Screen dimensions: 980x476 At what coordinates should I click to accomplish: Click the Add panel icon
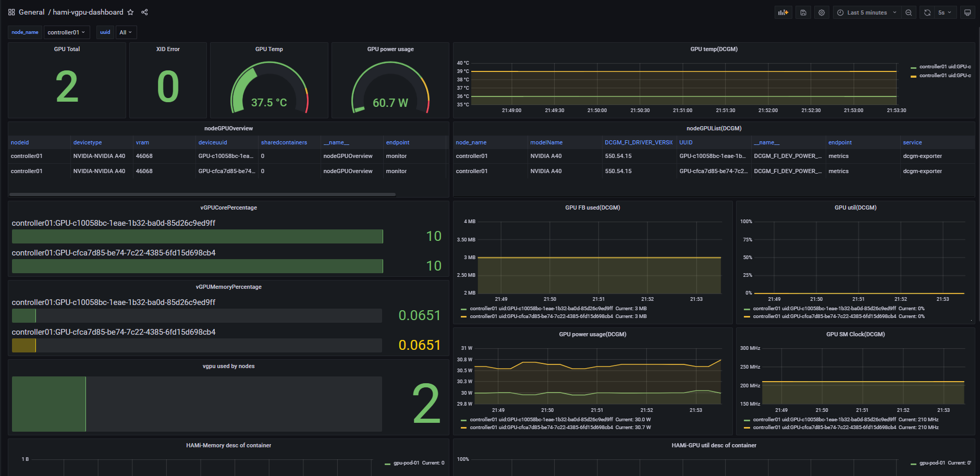[783, 13]
